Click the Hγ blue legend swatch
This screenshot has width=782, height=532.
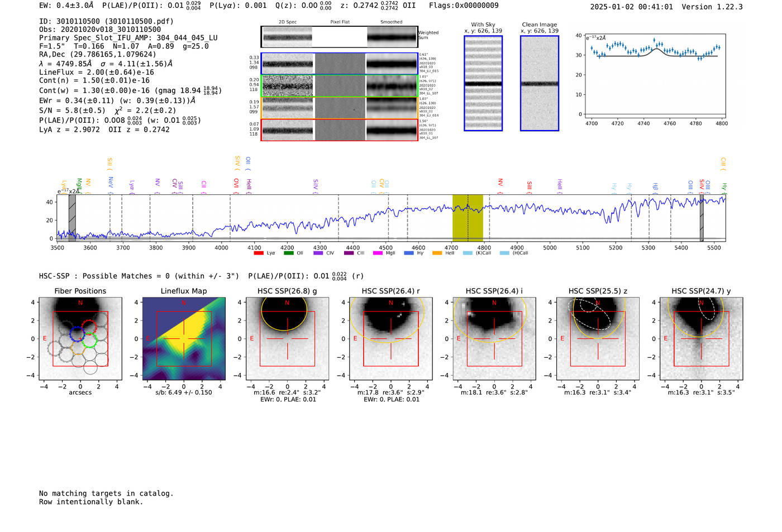[409, 253]
